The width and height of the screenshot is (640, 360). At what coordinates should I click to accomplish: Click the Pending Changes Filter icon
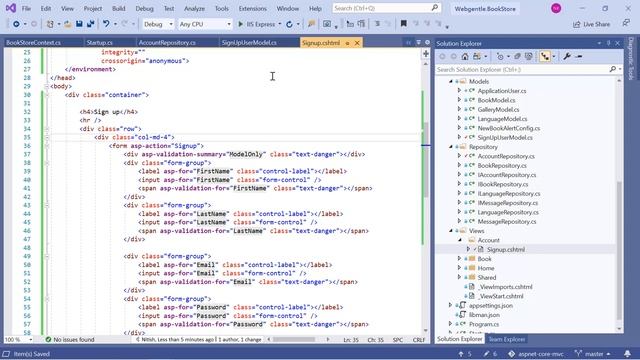[x=500, y=56]
